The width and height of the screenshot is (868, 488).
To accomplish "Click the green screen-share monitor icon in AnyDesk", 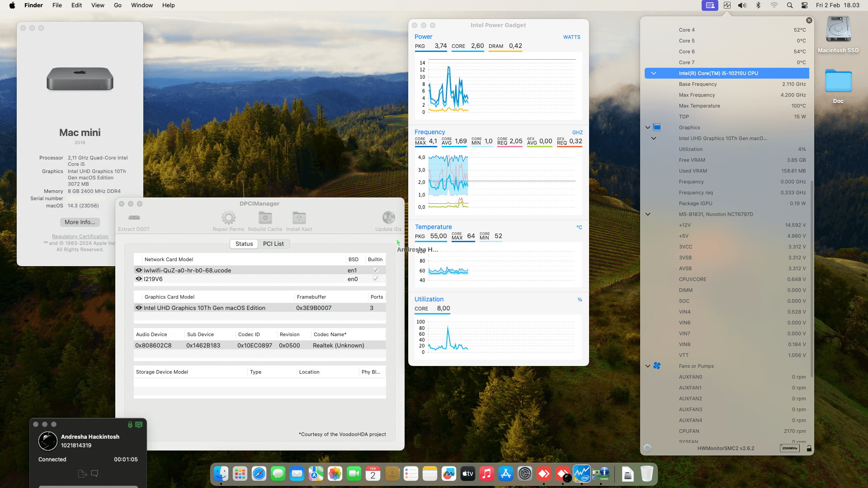I will (139, 424).
